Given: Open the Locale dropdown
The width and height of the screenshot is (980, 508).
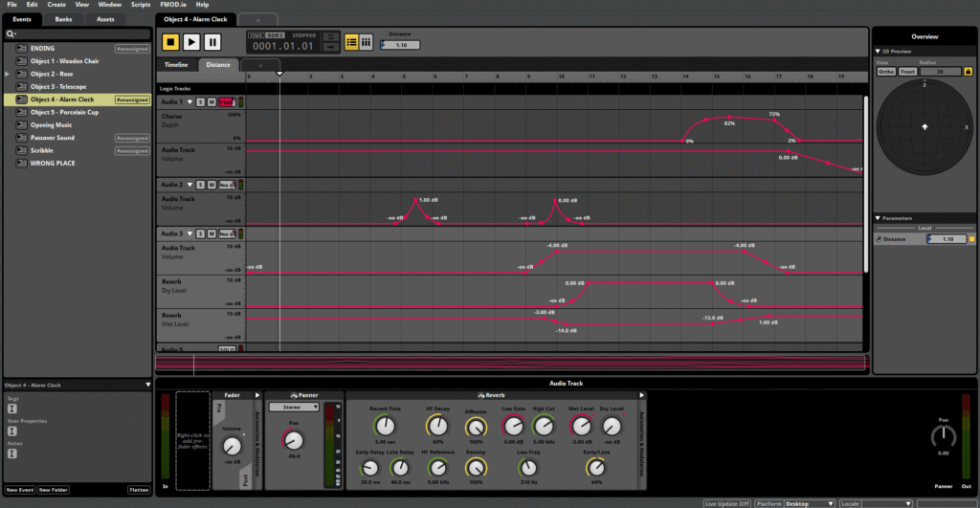Looking at the screenshot, I should coord(885,503).
